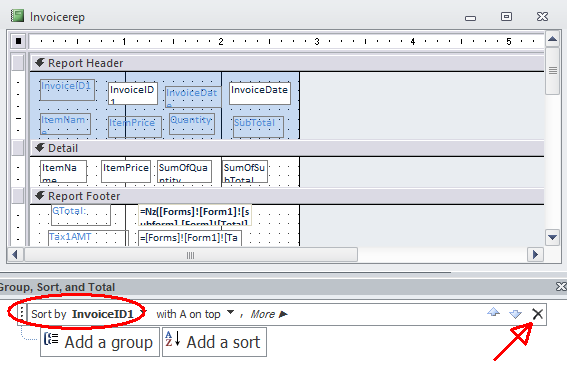Click the Detail section bar

287,148
